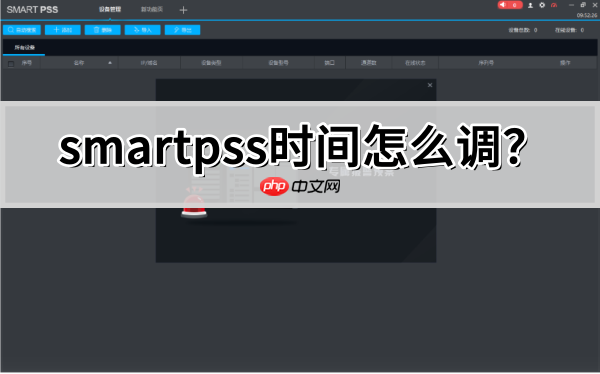
Task: Click the red gauge system status icon
Action: [554, 5]
